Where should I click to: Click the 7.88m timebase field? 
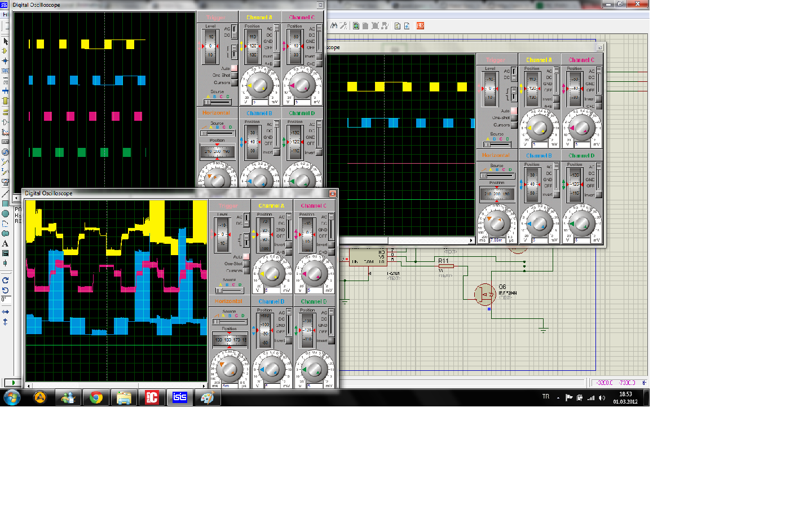(497, 240)
